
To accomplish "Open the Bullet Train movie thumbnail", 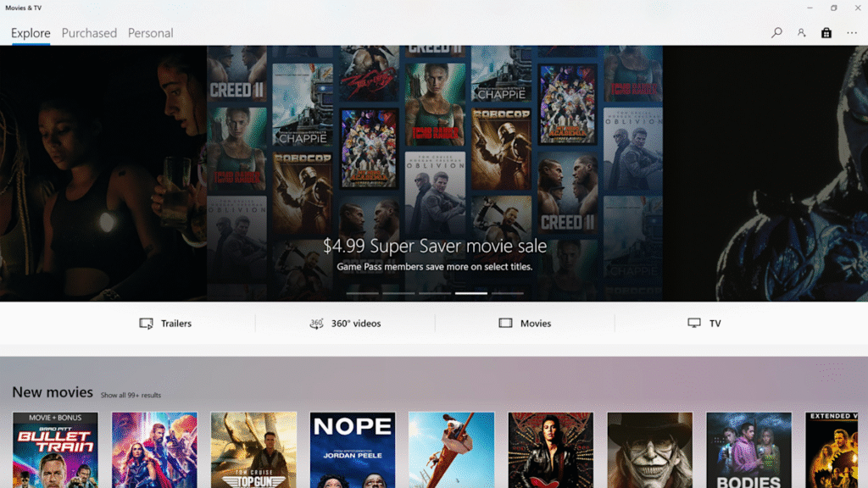I will [x=54, y=449].
